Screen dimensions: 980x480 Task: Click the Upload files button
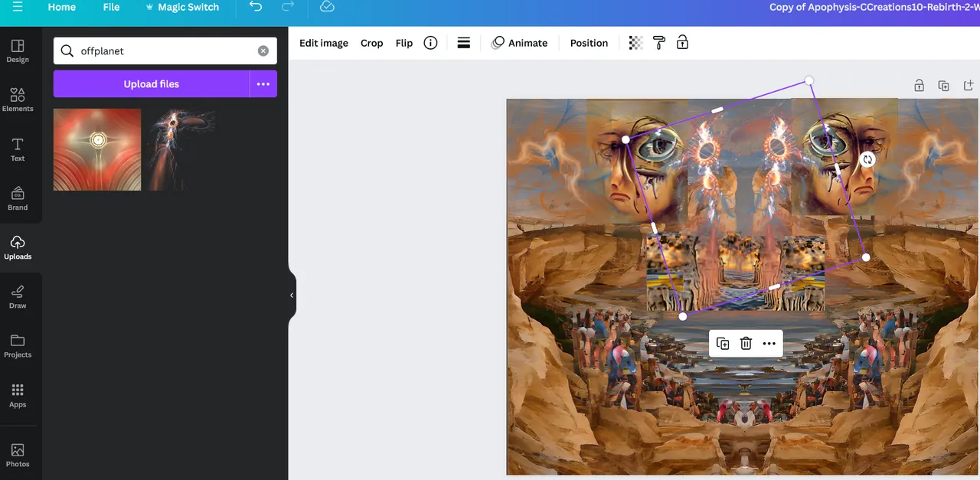151,84
